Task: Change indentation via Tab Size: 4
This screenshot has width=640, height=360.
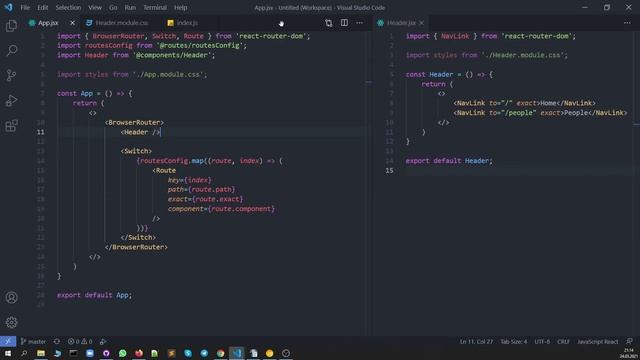Action: coord(513,341)
